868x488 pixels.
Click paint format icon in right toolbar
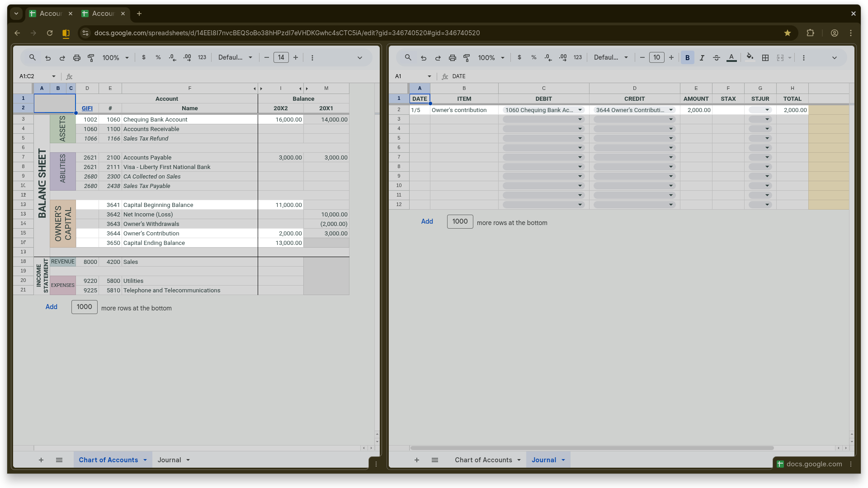(467, 58)
